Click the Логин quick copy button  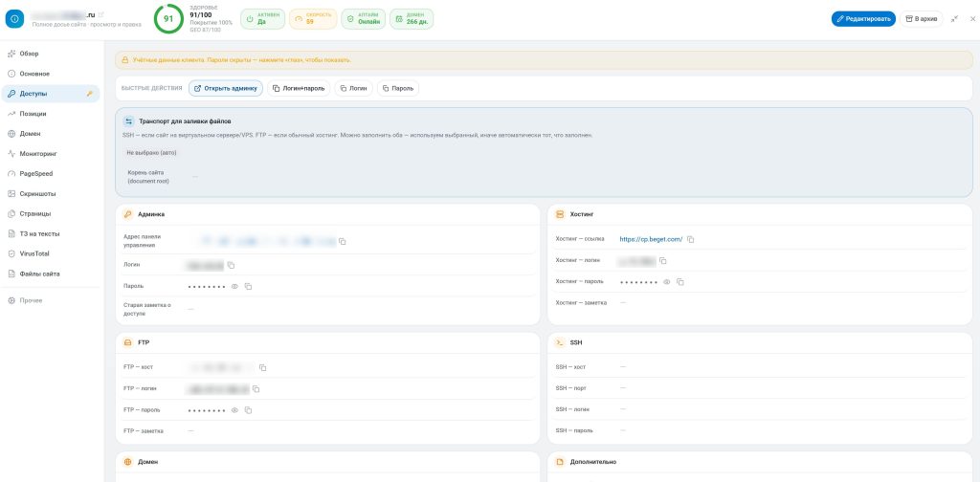click(x=354, y=89)
